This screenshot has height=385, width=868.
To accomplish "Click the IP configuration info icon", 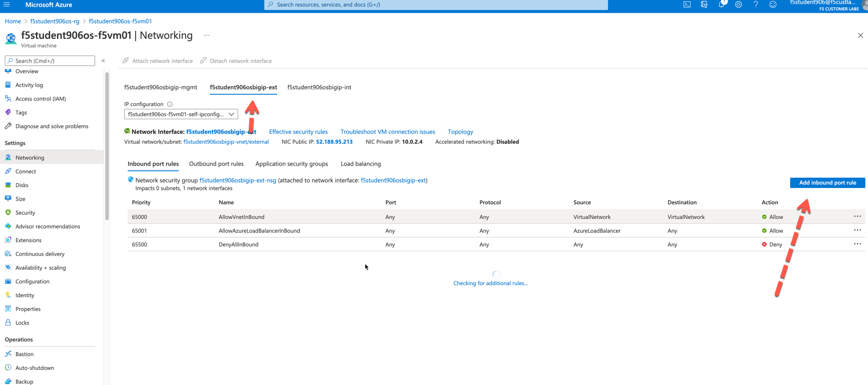I will 170,104.
